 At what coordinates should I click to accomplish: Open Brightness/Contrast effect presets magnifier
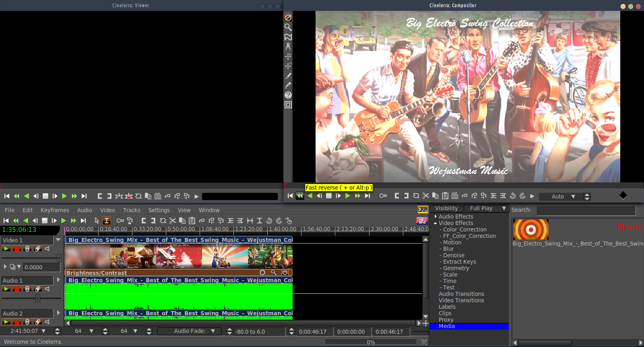274,273
